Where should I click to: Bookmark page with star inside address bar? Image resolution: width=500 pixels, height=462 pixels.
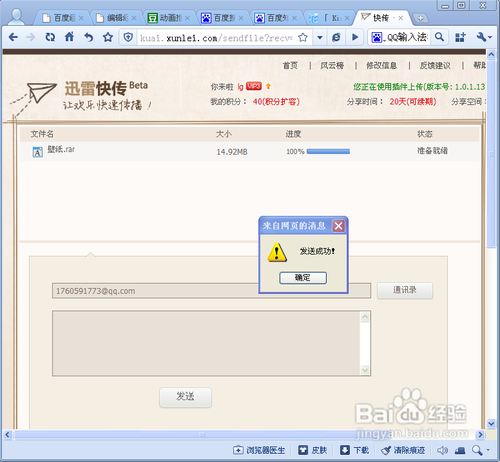click(x=303, y=37)
